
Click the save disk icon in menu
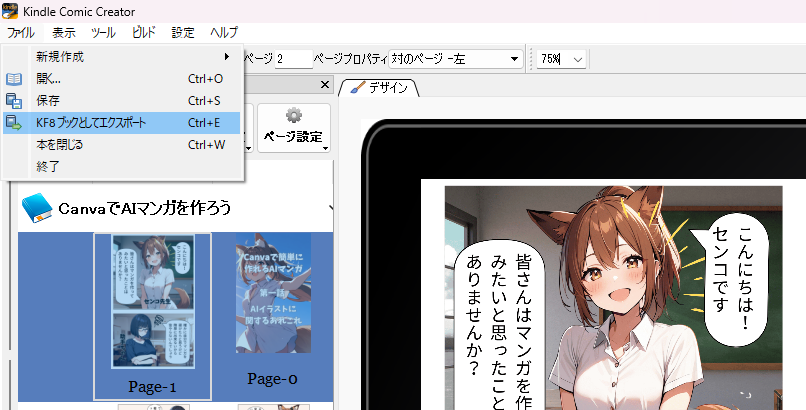click(14, 100)
